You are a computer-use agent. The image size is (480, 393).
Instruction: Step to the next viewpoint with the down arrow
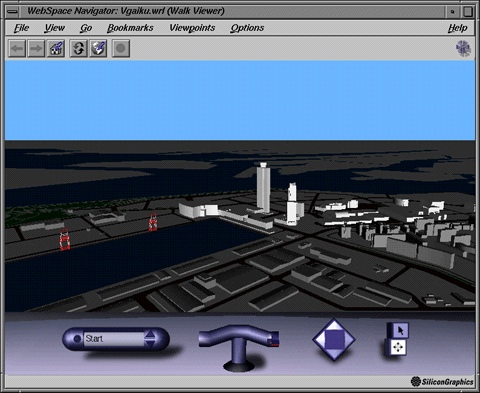point(150,343)
